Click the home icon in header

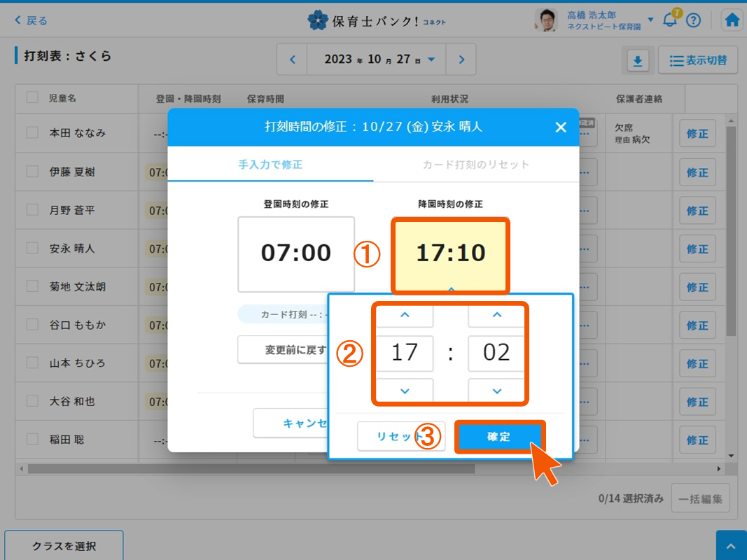(x=732, y=20)
